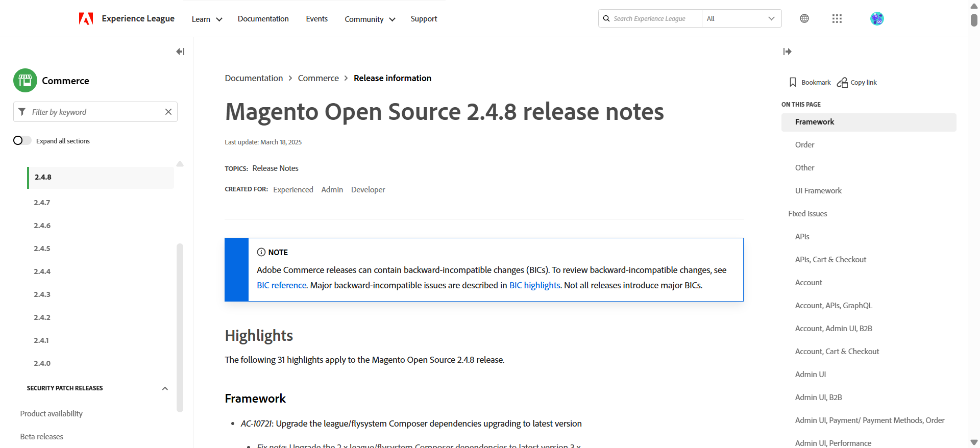Jump to Account, Cart & Checkout section

[837, 352]
